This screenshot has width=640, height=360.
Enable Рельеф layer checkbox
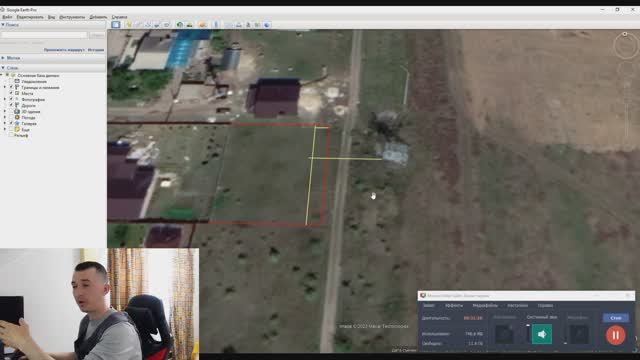pos(11,135)
